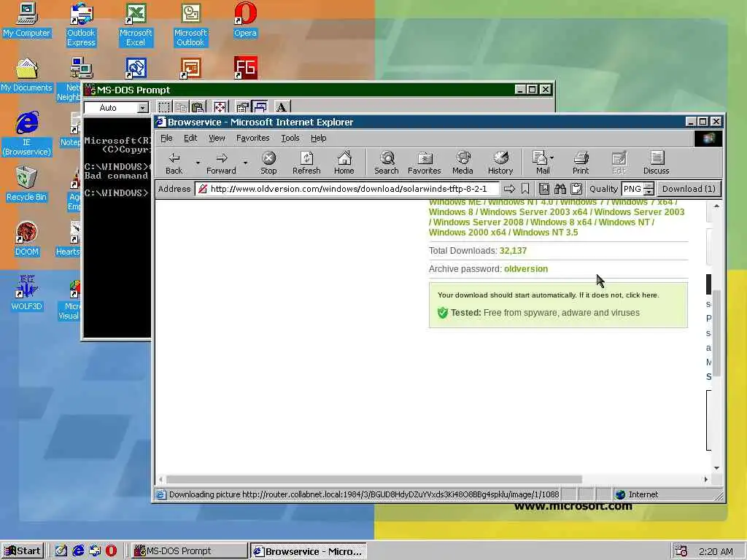
Task: Click the Forward toolbar button
Action: (x=221, y=163)
